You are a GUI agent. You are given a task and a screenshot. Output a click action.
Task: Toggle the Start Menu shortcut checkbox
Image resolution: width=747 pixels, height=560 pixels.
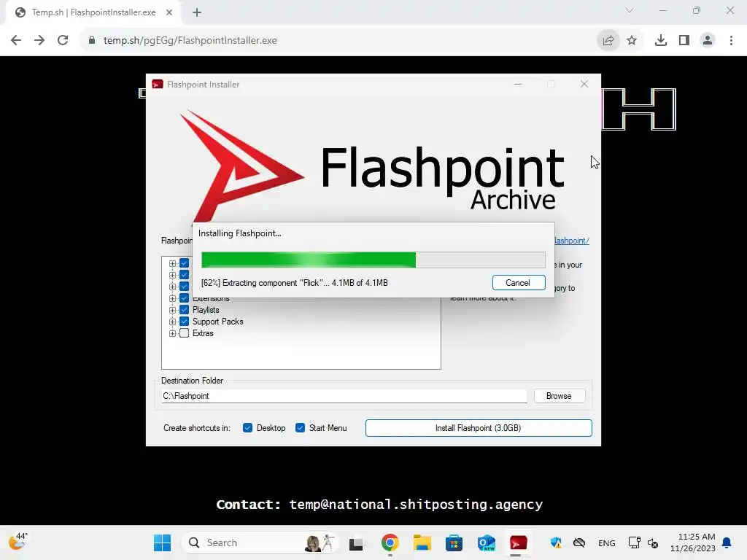pyautogui.click(x=300, y=428)
